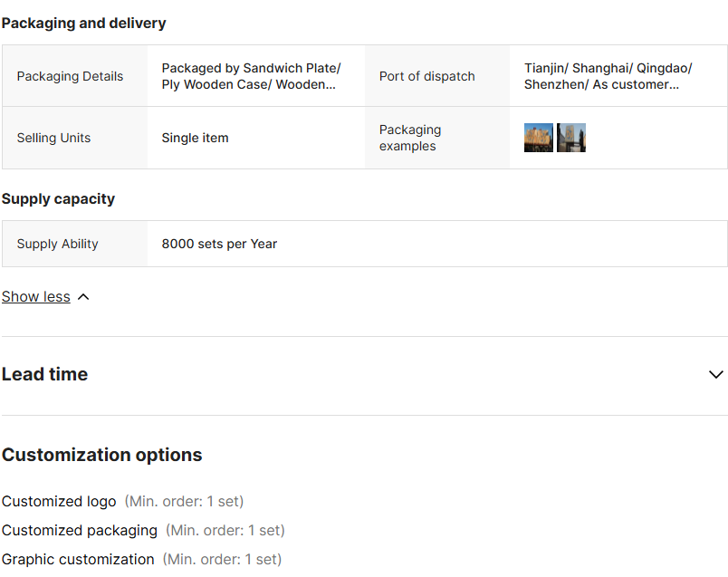Select the Graphic customization option
Image resolution: width=728 pixels, height=577 pixels.
point(78,559)
